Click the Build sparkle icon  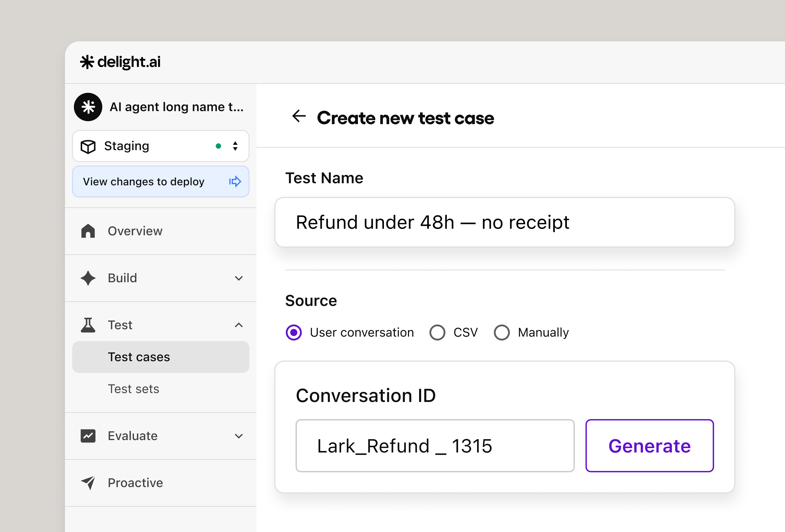point(88,278)
